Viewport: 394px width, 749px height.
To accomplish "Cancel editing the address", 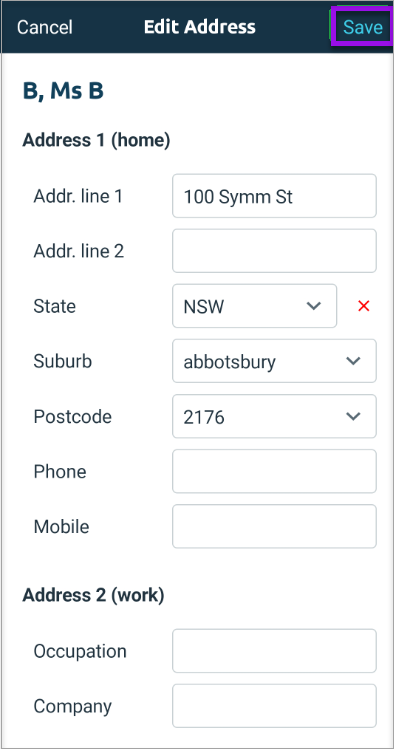I will [x=44, y=27].
